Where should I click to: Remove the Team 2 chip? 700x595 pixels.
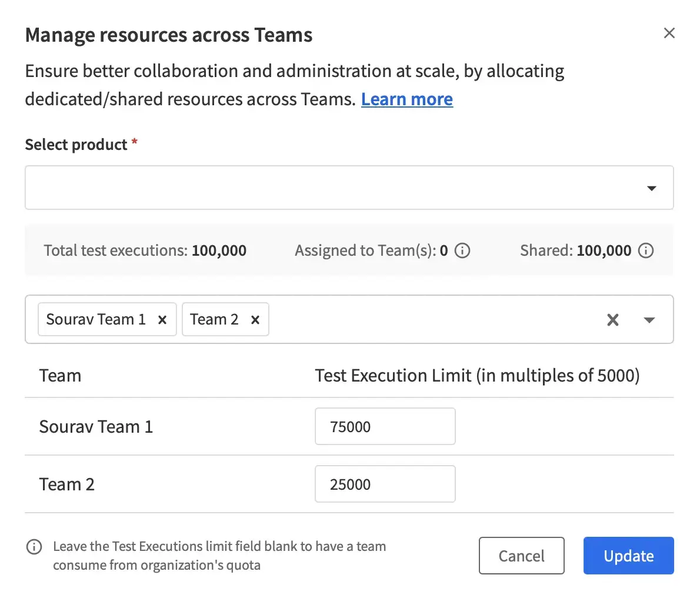[255, 320]
